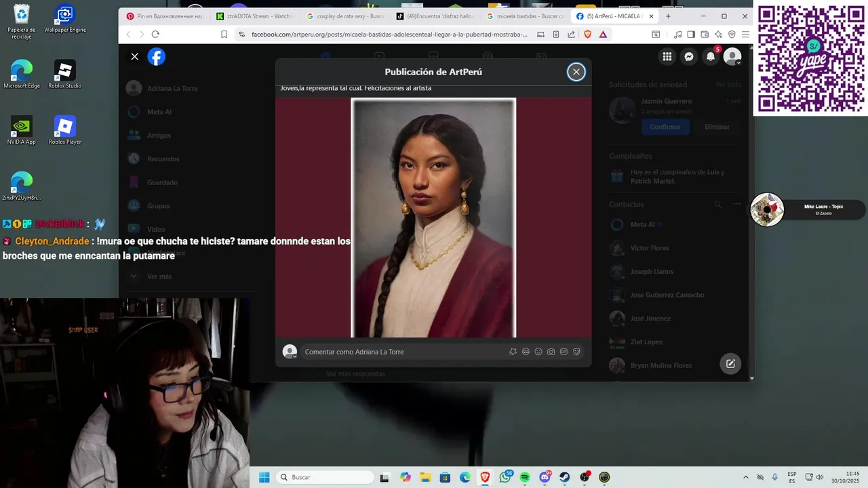
Task: Open WhatsApp from the taskbar
Action: [505, 477]
